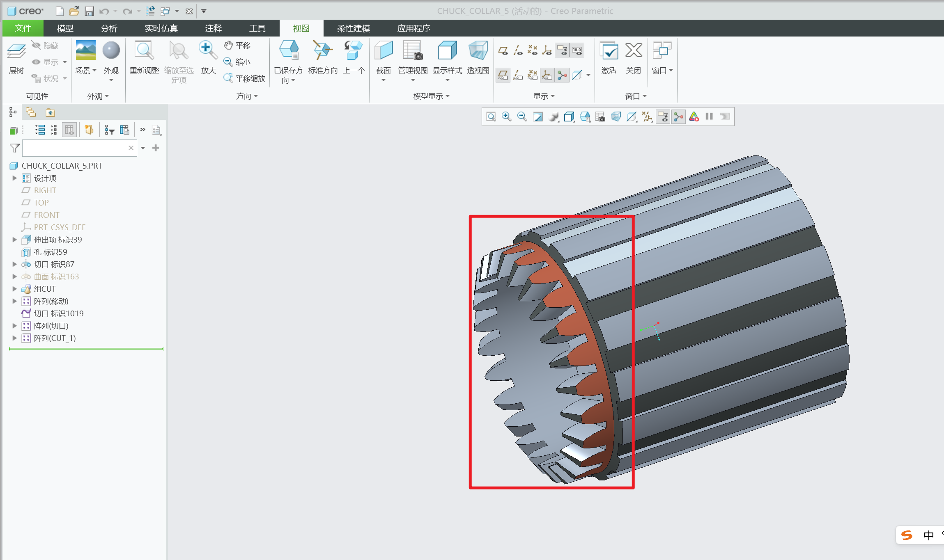Click the Pan (平移) button
This screenshot has height=560, width=944.
[x=238, y=46]
